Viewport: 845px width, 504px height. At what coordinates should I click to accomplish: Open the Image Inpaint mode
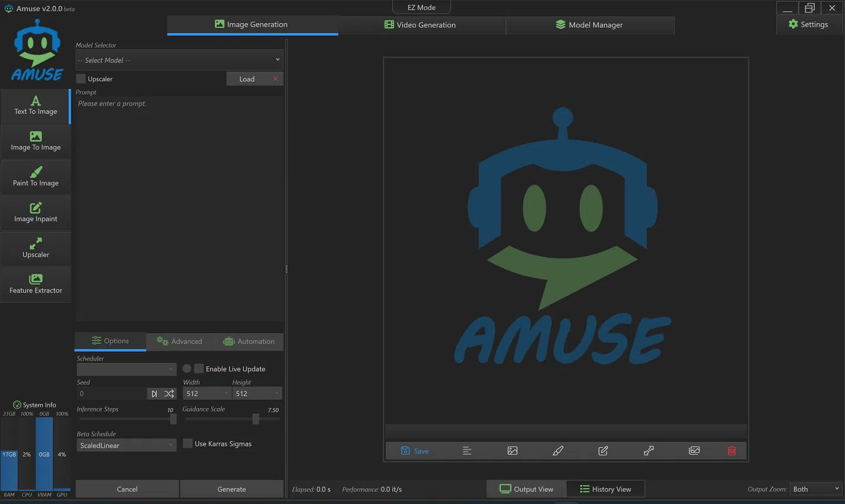[x=36, y=213]
